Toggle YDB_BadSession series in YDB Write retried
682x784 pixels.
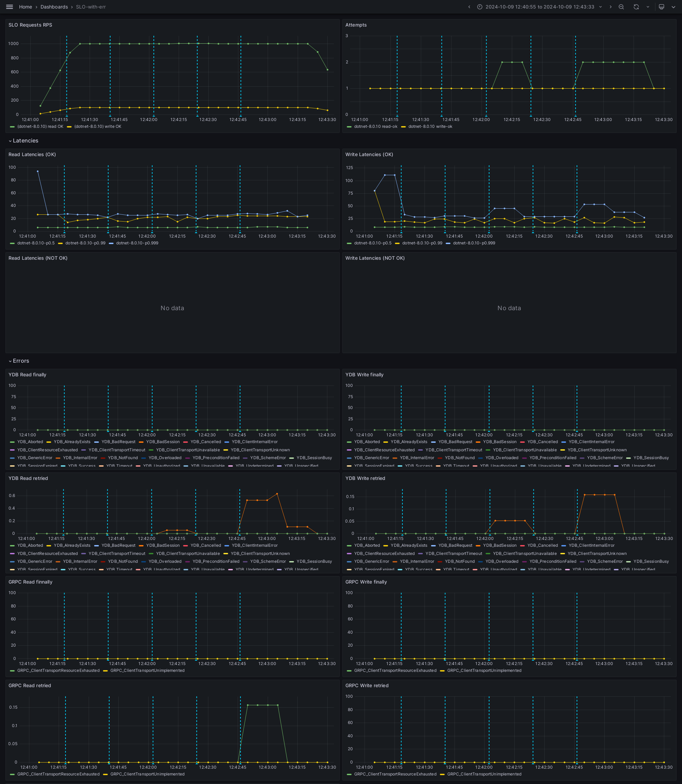[x=500, y=545]
